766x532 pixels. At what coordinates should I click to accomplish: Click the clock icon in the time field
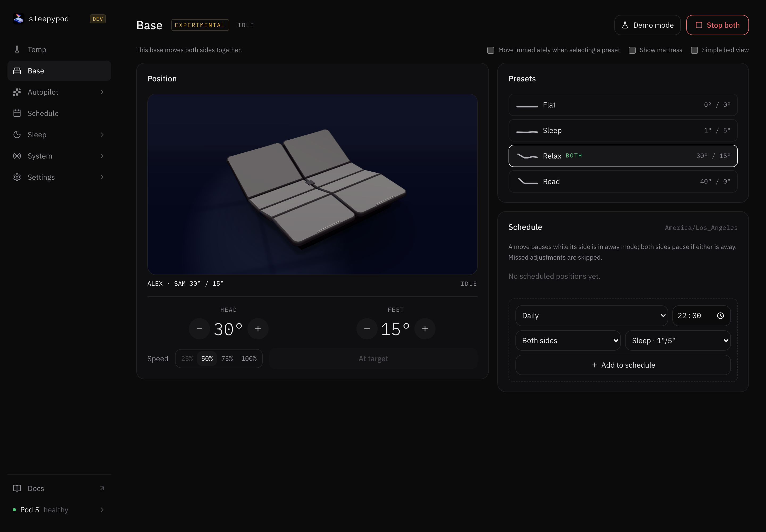click(x=720, y=316)
